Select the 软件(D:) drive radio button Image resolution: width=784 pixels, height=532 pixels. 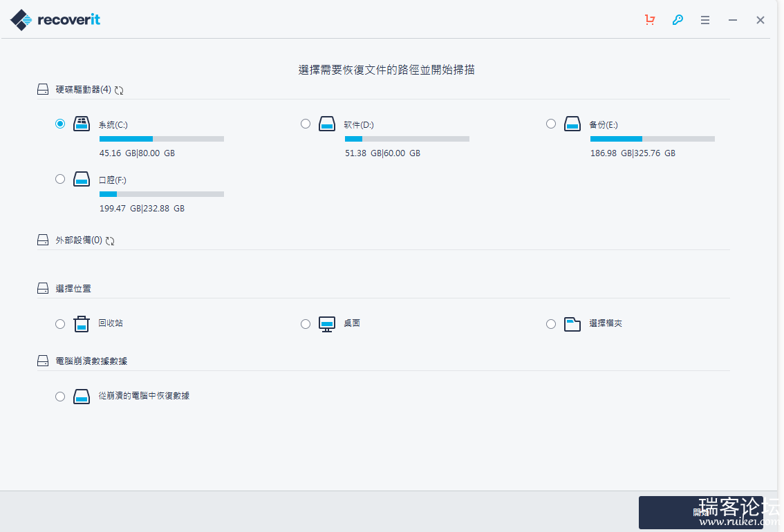[306, 124]
